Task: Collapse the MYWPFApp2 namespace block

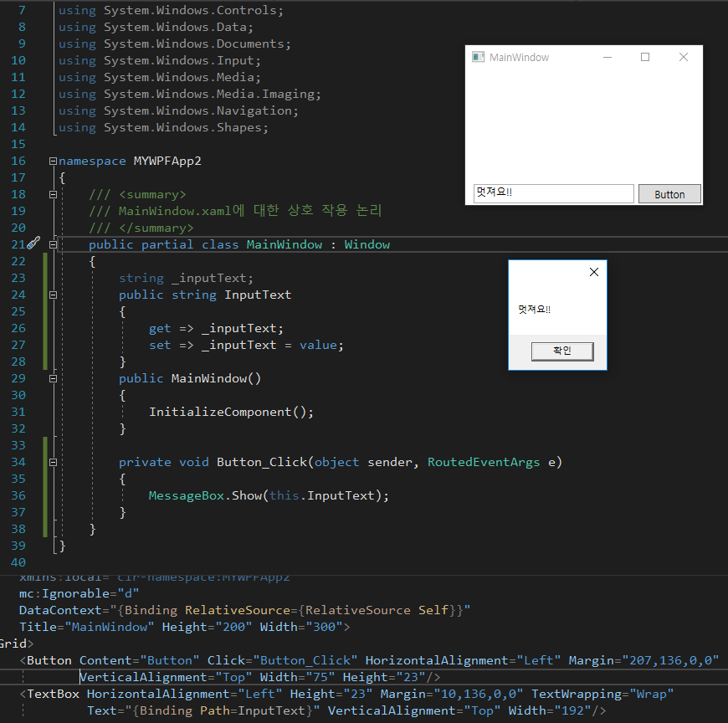Action: 53,161
